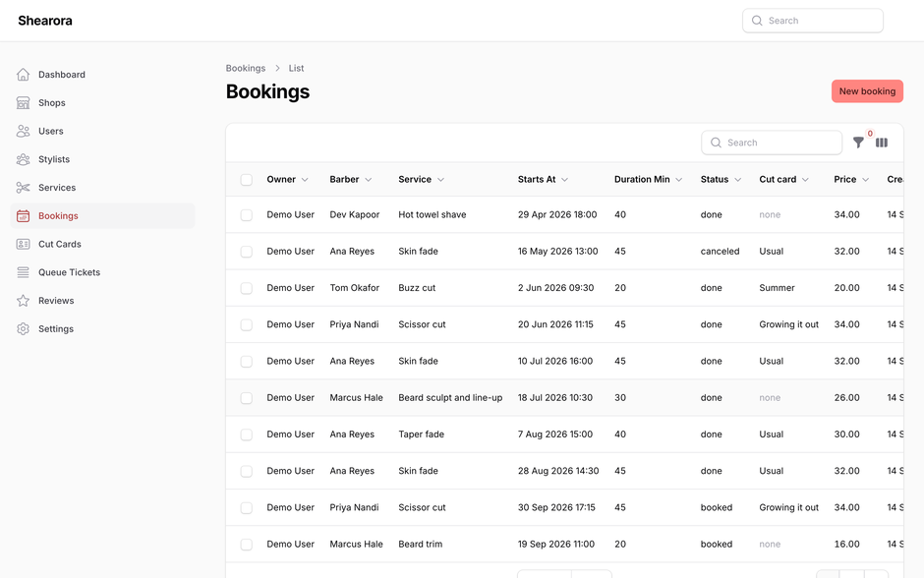Viewport: 924px width, 578px height.
Task: Toggle columns with the column icon
Action: click(x=882, y=143)
